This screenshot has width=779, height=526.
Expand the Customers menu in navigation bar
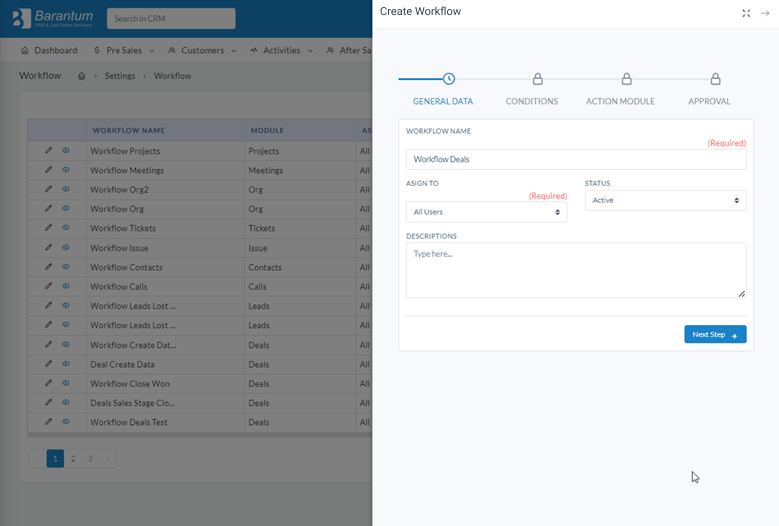[202, 50]
